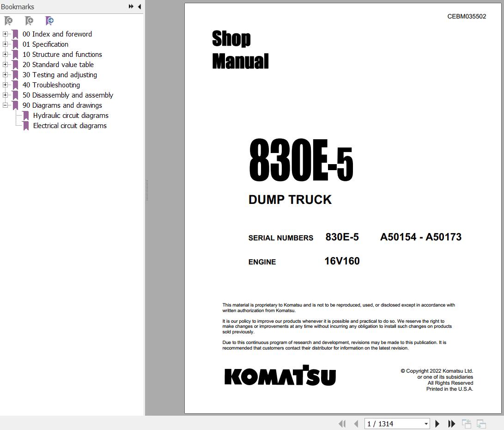Click the serial range A50154 - A50173
The image size is (504, 430).
(421, 237)
